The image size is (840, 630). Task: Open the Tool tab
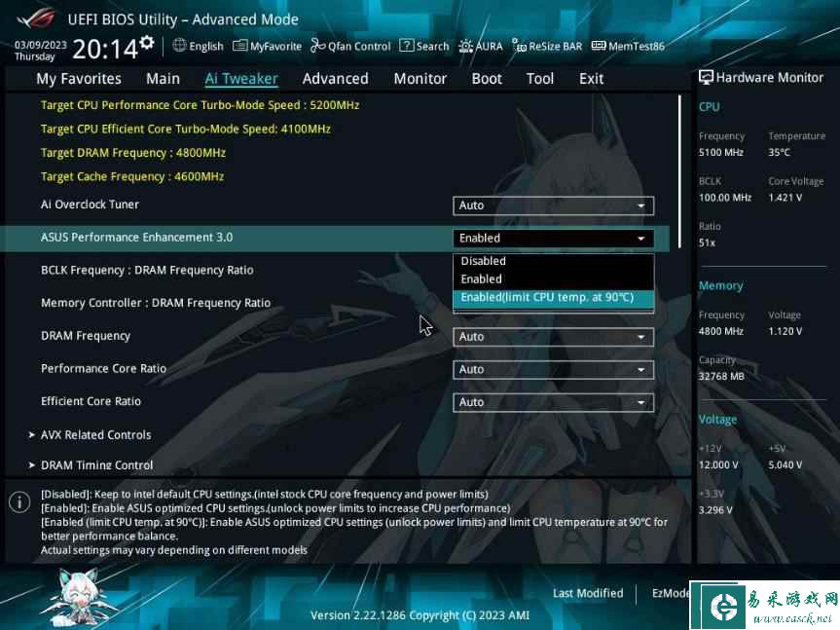[x=540, y=79]
